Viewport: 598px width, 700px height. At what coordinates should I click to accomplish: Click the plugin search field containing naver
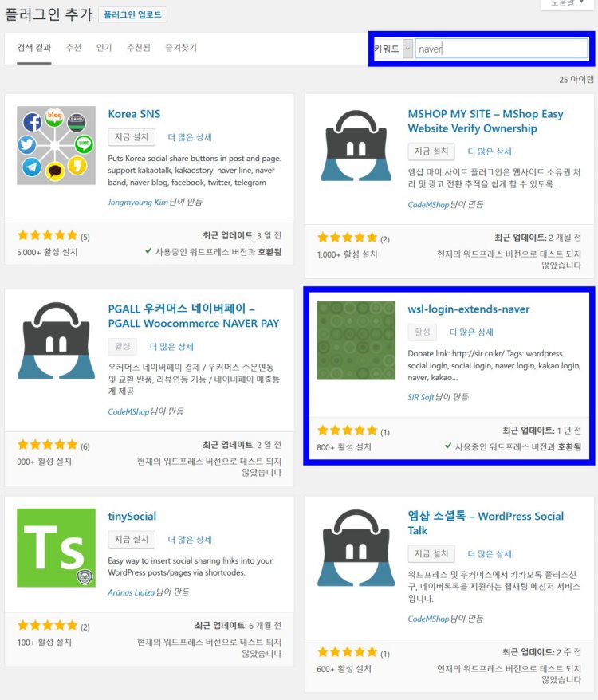(x=502, y=49)
